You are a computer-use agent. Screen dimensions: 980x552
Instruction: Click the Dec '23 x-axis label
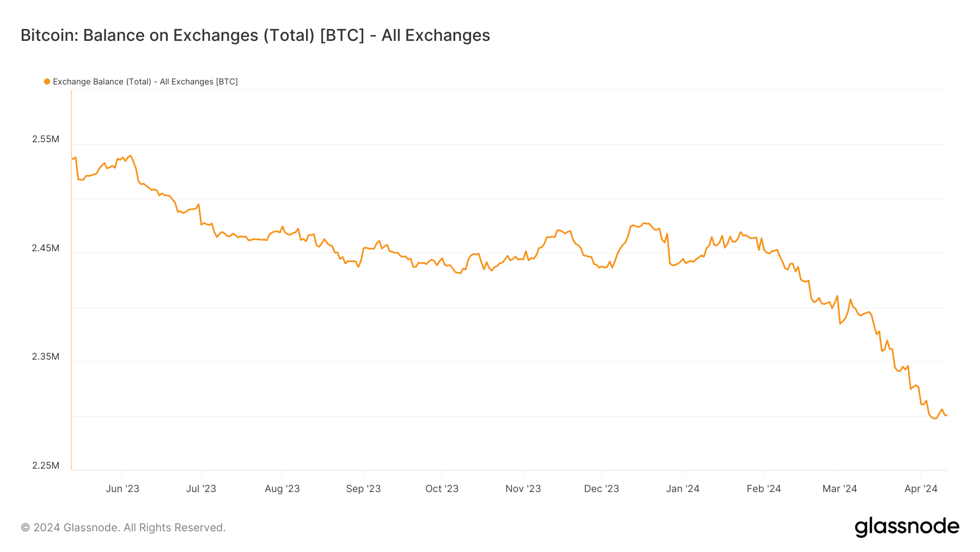tap(602, 489)
